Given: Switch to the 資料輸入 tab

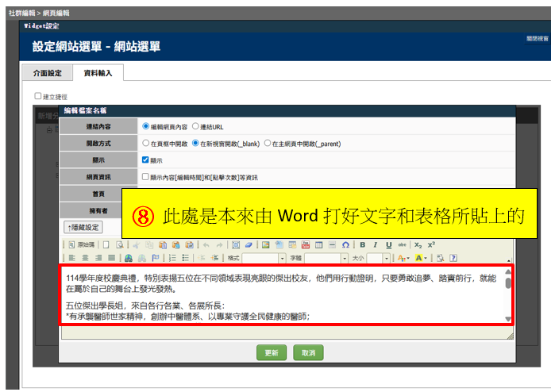Looking at the screenshot, I should [x=98, y=73].
